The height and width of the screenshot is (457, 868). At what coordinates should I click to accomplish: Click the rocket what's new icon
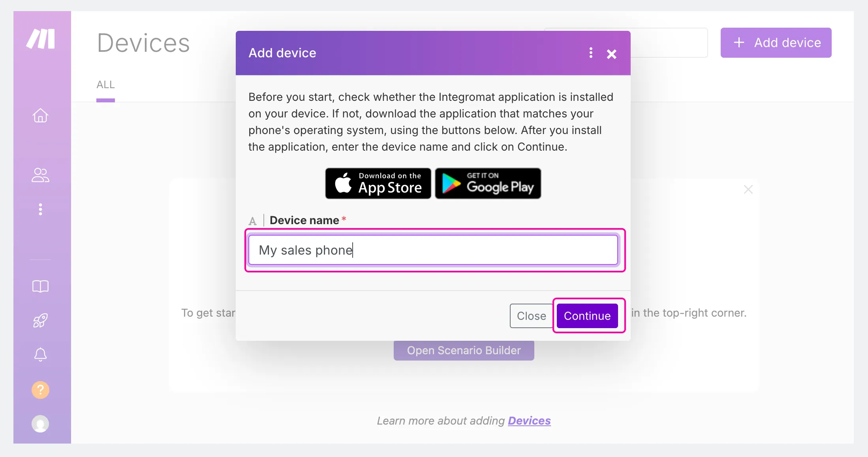(x=40, y=320)
